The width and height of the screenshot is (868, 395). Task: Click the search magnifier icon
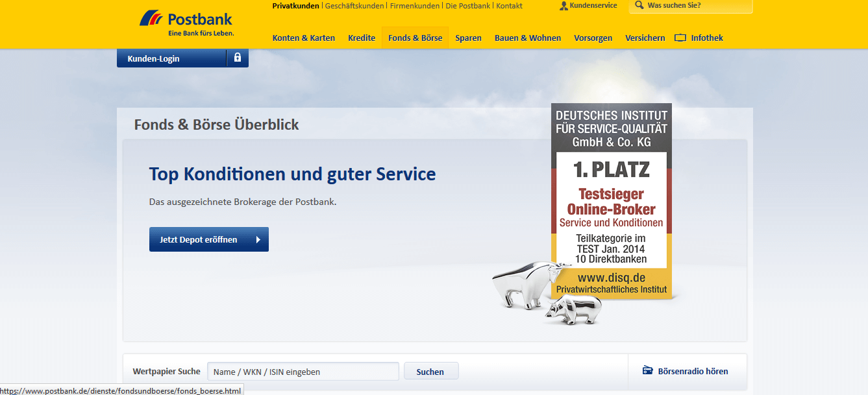[639, 5]
